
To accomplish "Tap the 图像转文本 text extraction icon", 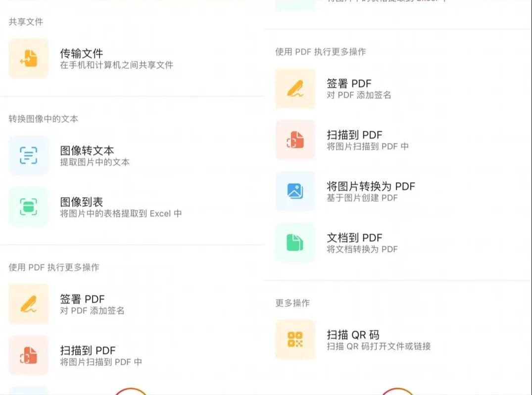I will click(28, 155).
